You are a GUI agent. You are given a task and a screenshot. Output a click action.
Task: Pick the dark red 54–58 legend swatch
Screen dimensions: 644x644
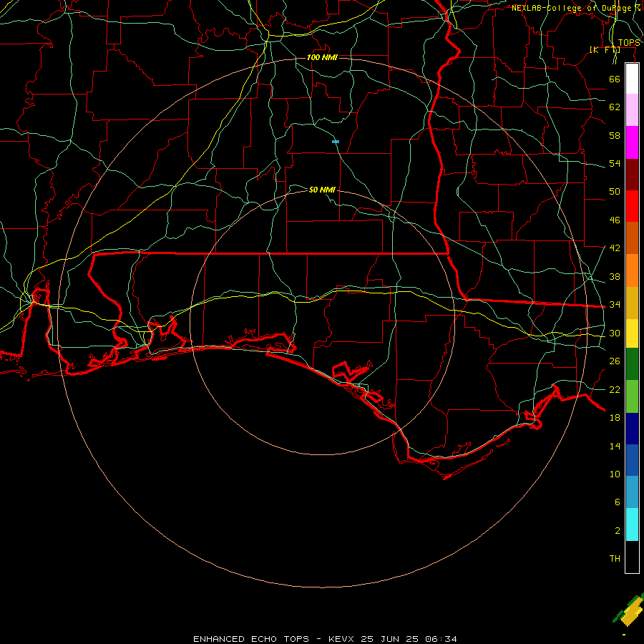(x=632, y=175)
